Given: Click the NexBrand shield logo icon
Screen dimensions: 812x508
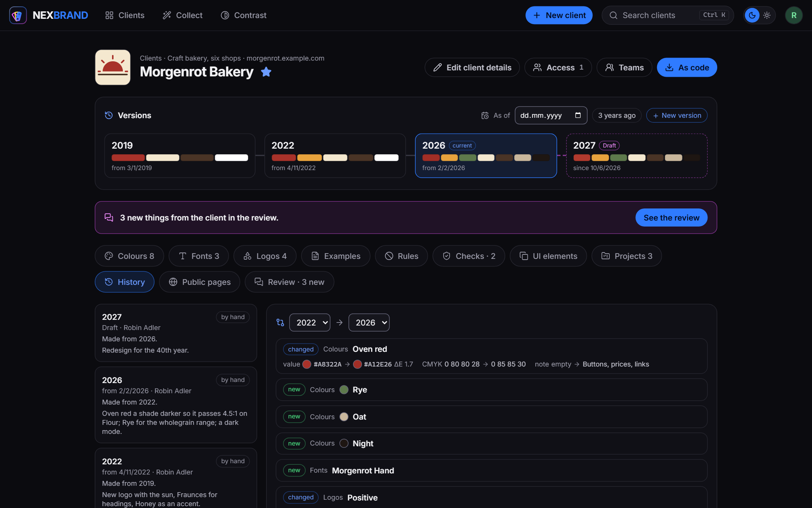Looking at the screenshot, I should pyautogui.click(x=18, y=15).
